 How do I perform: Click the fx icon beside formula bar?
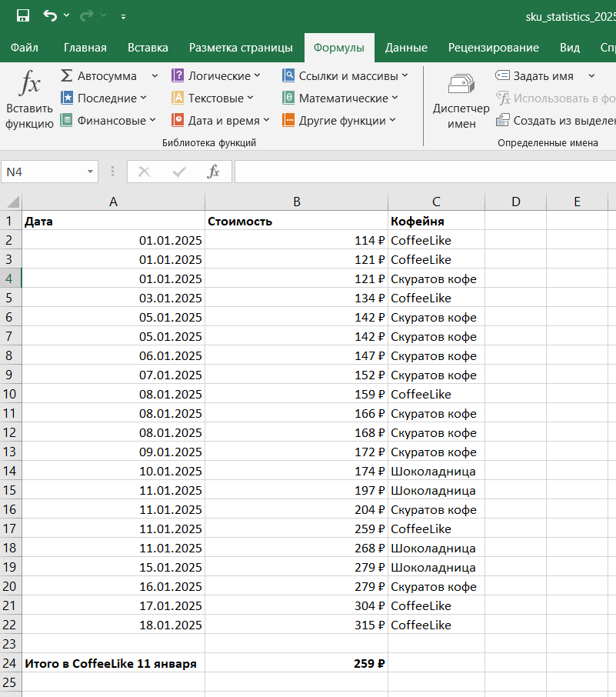(x=213, y=172)
